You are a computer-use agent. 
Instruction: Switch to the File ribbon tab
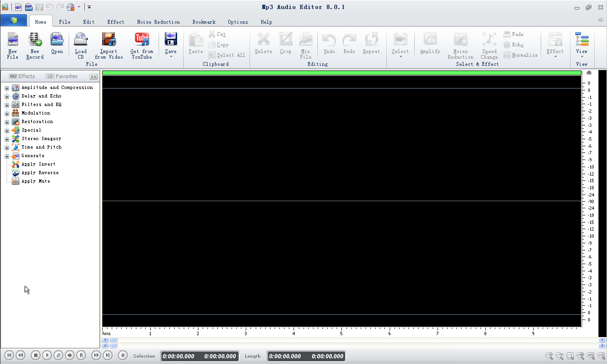coord(65,22)
